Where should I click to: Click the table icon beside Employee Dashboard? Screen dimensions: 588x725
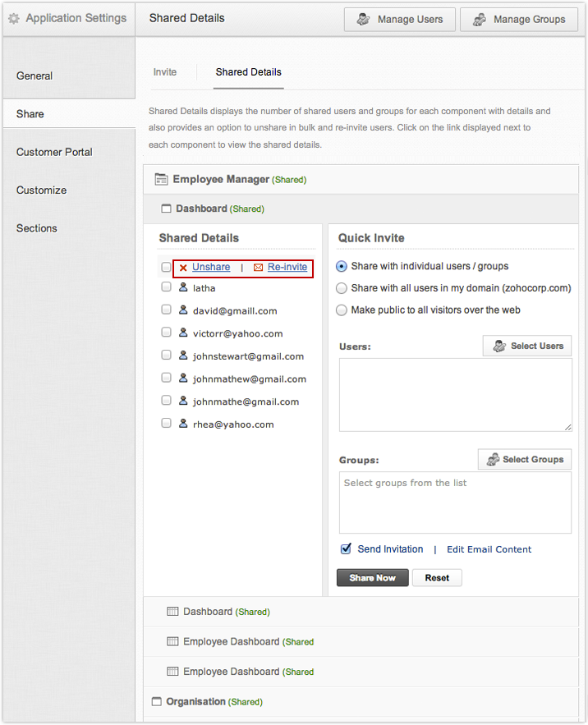tap(172, 641)
